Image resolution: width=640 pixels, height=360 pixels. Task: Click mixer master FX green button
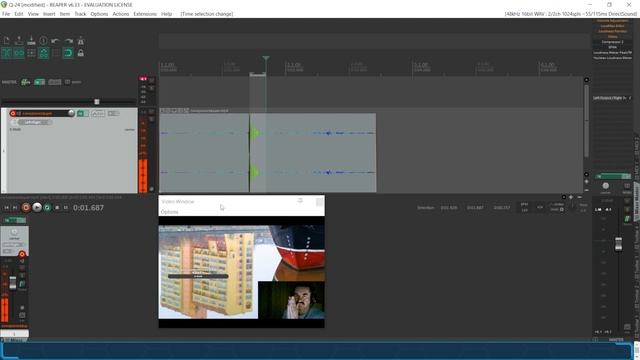tap(612, 176)
